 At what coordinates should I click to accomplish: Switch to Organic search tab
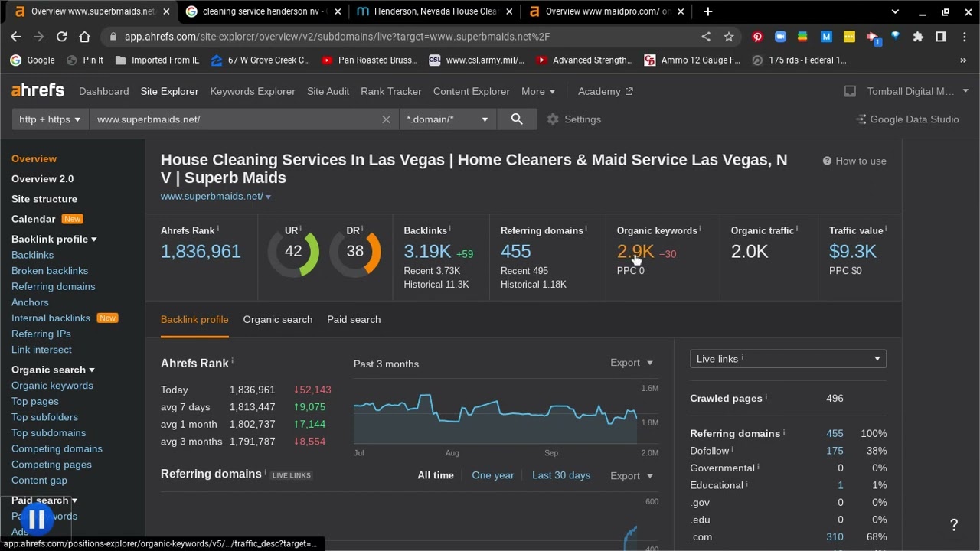tap(277, 319)
